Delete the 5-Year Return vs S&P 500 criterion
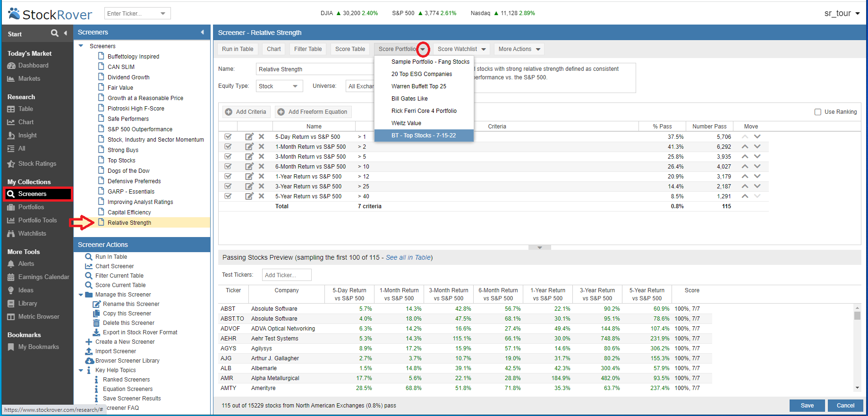Image resolution: width=868 pixels, height=416 pixels. tap(261, 196)
